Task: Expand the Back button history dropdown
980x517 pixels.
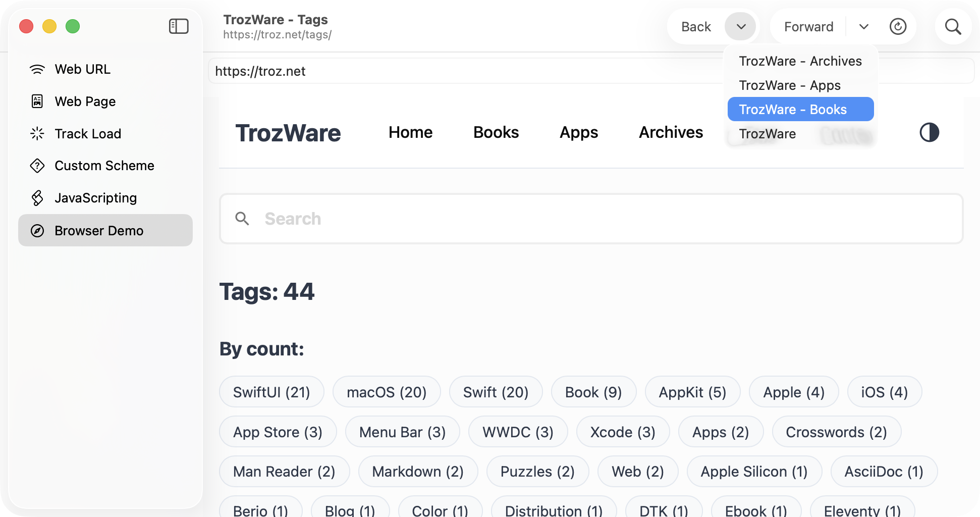Action: 740,26
